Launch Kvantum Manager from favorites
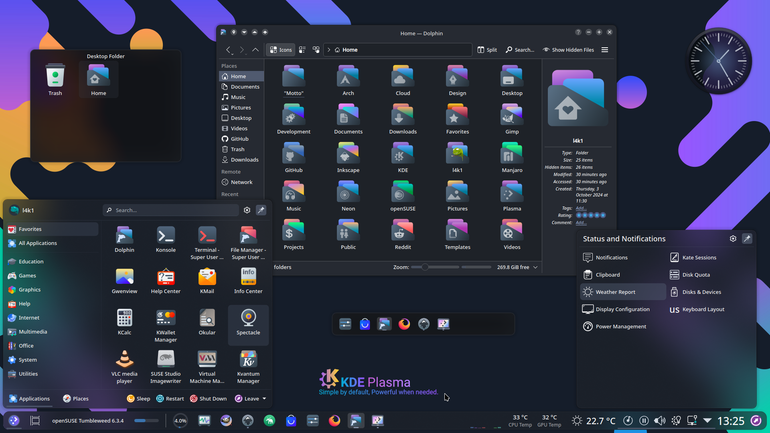Image resolution: width=770 pixels, height=433 pixels. 248,367
